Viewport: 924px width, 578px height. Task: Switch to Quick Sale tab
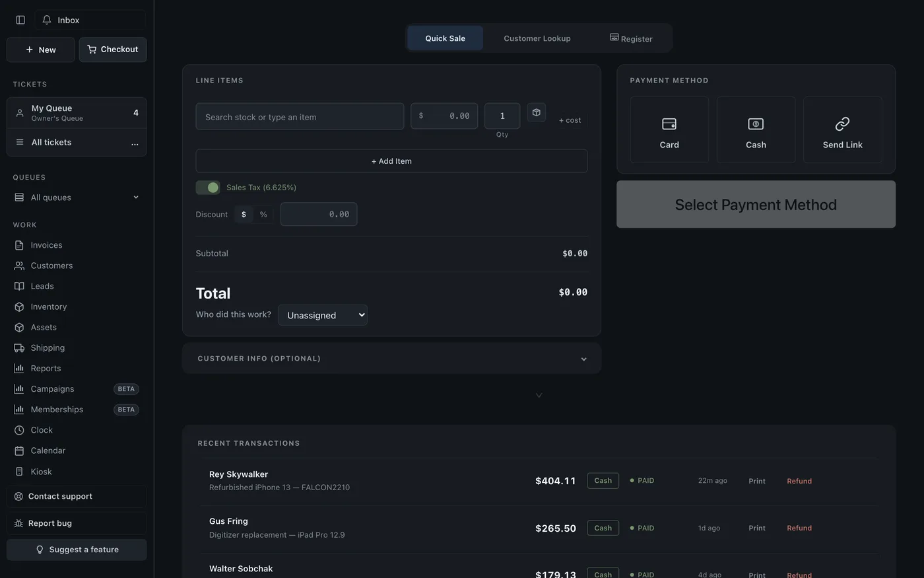[x=445, y=38]
